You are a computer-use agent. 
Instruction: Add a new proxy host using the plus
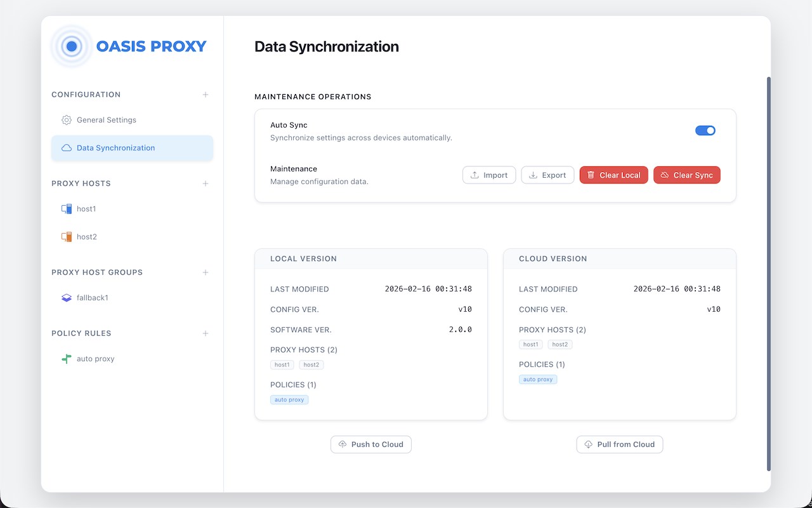[206, 184]
